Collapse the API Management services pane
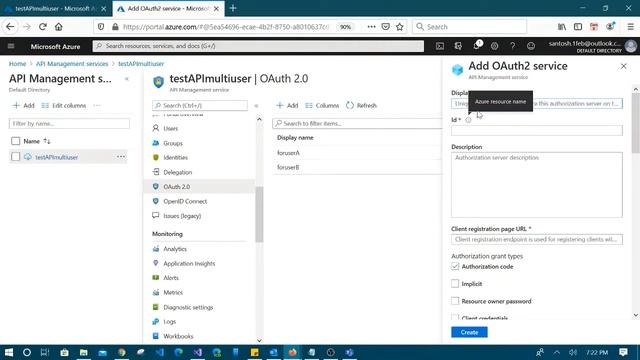Screen dimensions: 640x360 127,79
